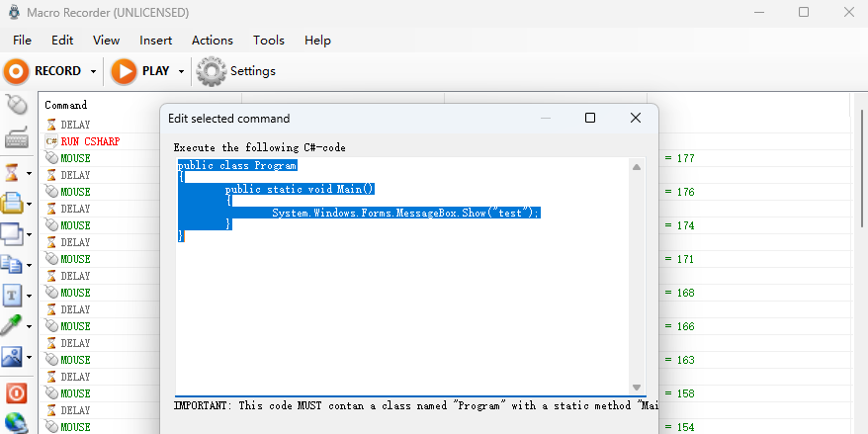
Task: Select the mouse action icon in the sidebar
Action: point(17,105)
